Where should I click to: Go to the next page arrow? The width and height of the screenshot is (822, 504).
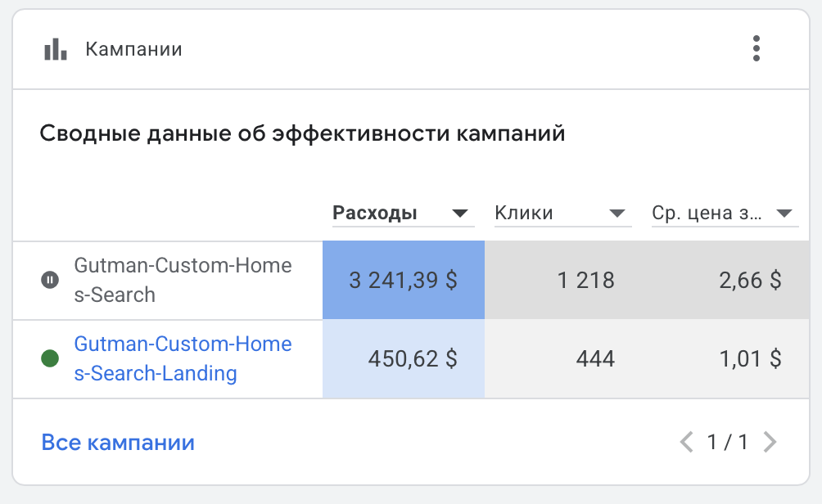click(769, 443)
